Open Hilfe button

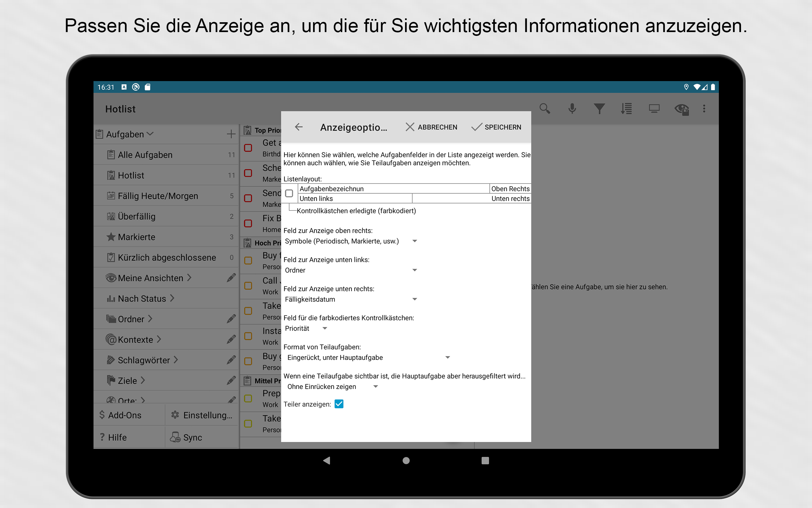pos(129,437)
